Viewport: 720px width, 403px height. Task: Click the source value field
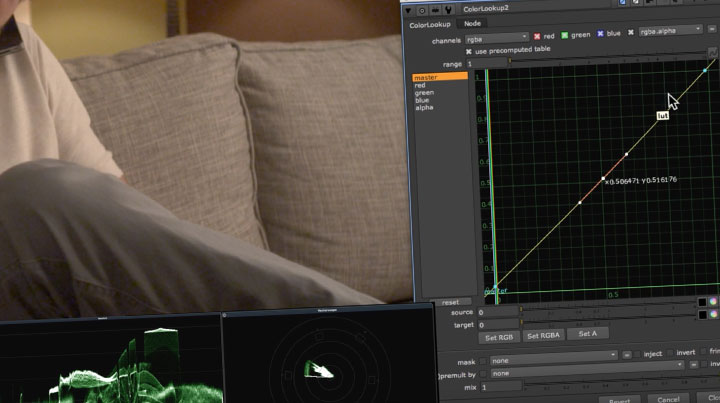point(497,312)
